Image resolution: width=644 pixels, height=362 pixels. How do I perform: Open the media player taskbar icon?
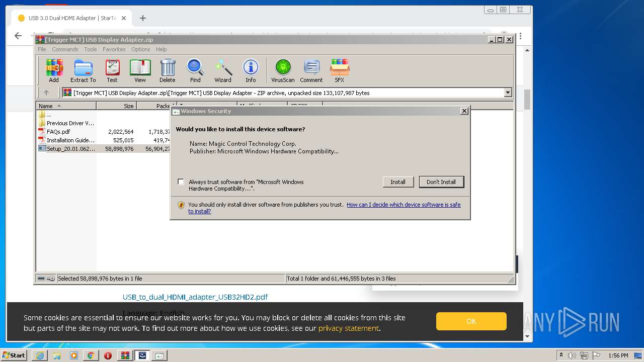click(x=74, y=355)
